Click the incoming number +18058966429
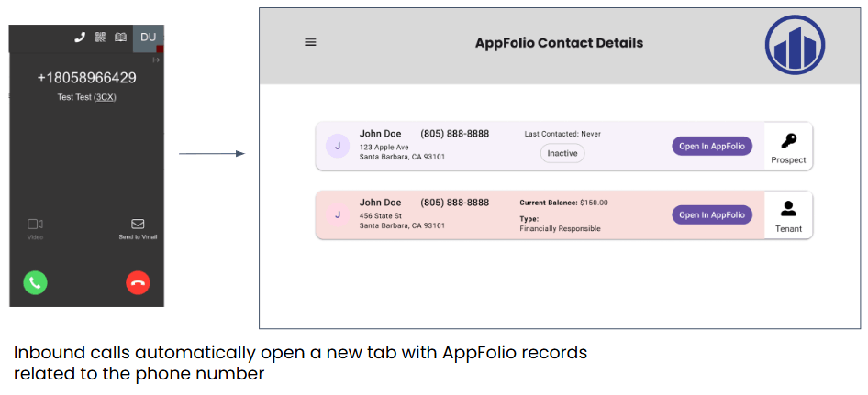 tap(86, 78)
